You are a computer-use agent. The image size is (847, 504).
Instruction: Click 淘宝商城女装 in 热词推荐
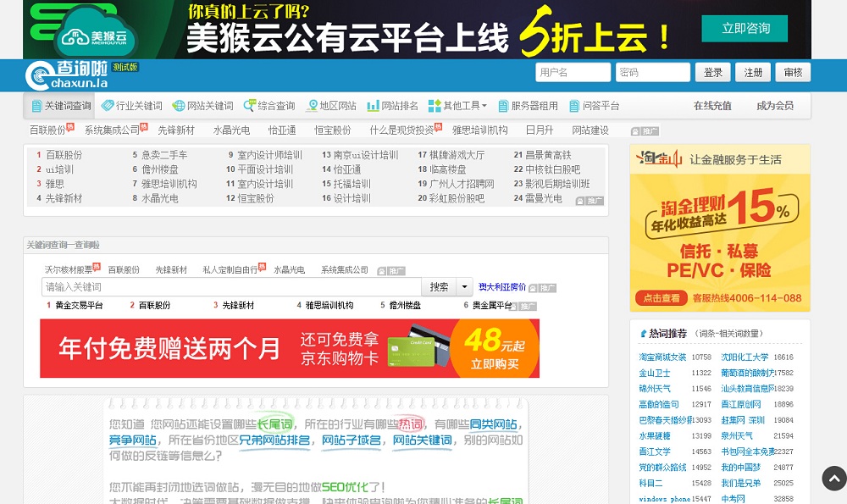coord(662,357)
